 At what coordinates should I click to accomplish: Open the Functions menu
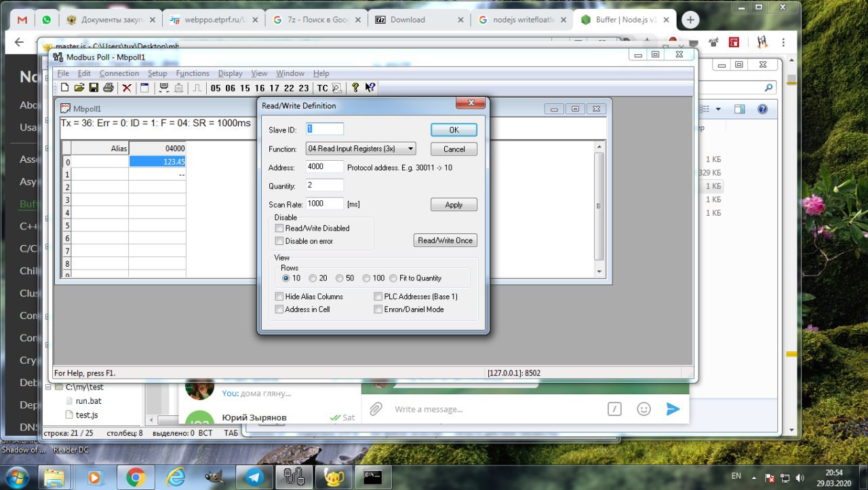click(193, 73)
